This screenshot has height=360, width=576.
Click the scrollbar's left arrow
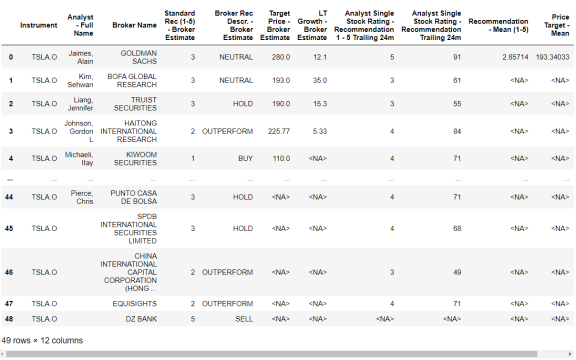click(3, 354)
